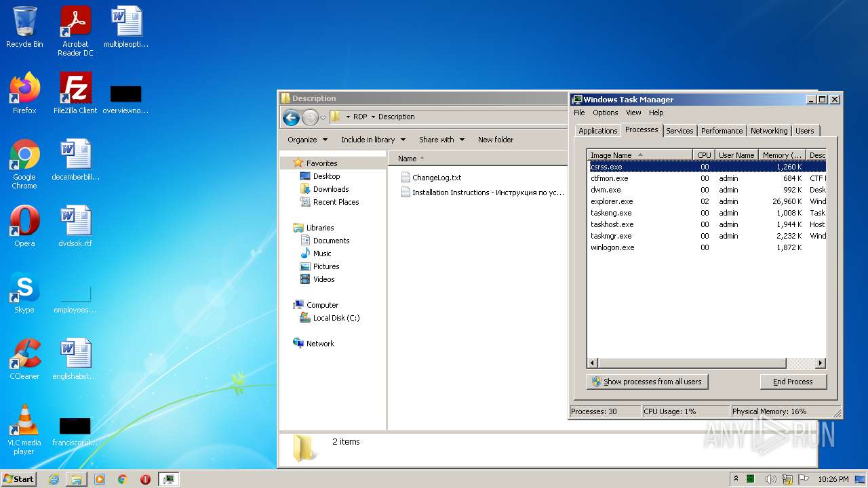Launch Google Chrome desktop shortcut
The height and width of the screenshot is (488, 868).
coord(24,164)
